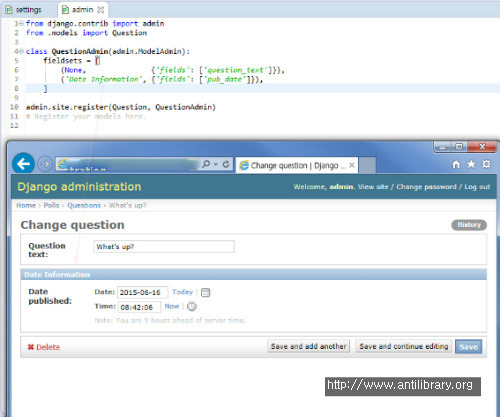The width and height of the screenshot is (500, 417).
Task: Click the Today shortcut link
Action: click(x=183, y=292)
